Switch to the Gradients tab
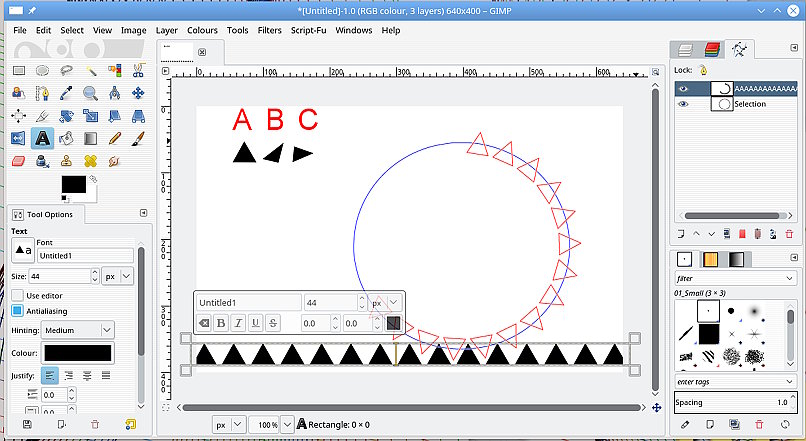The image size is (806, 441). [736, 260]
